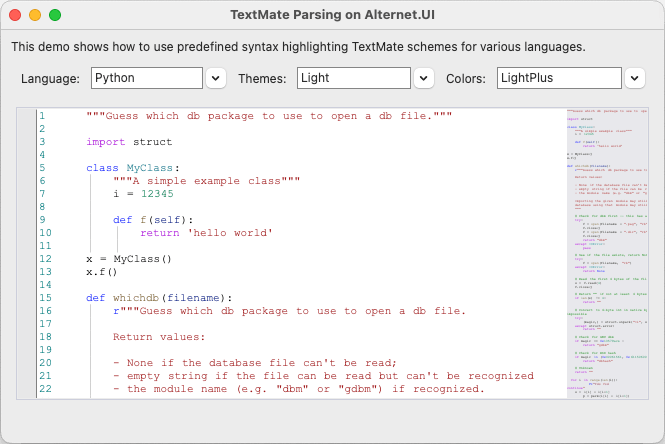The width and height of the screenshot is (665, 444).
Task: Click the LightPlus colors text field
Action: click(557, 78)
